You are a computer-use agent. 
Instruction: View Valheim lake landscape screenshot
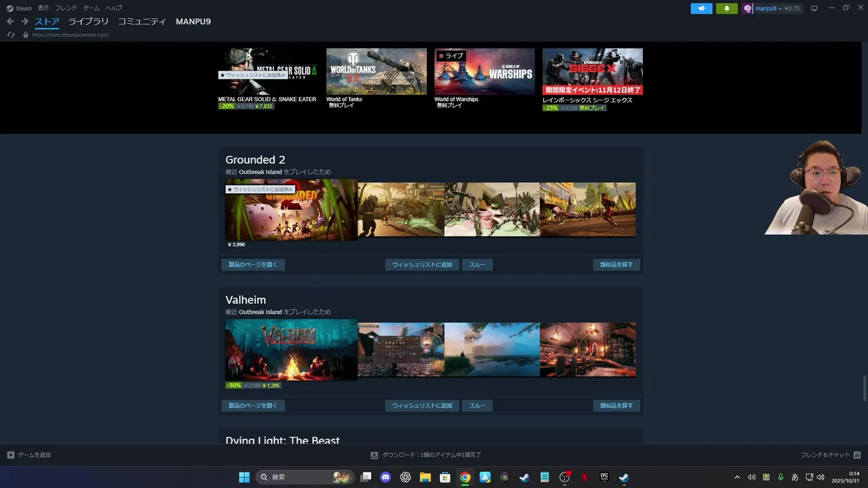click(x=492, y=350)
